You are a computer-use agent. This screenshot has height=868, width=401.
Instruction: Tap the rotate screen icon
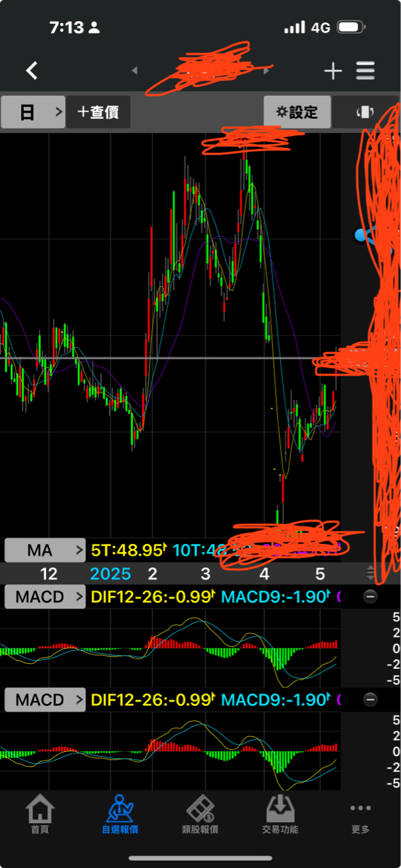tap(365, 112)
